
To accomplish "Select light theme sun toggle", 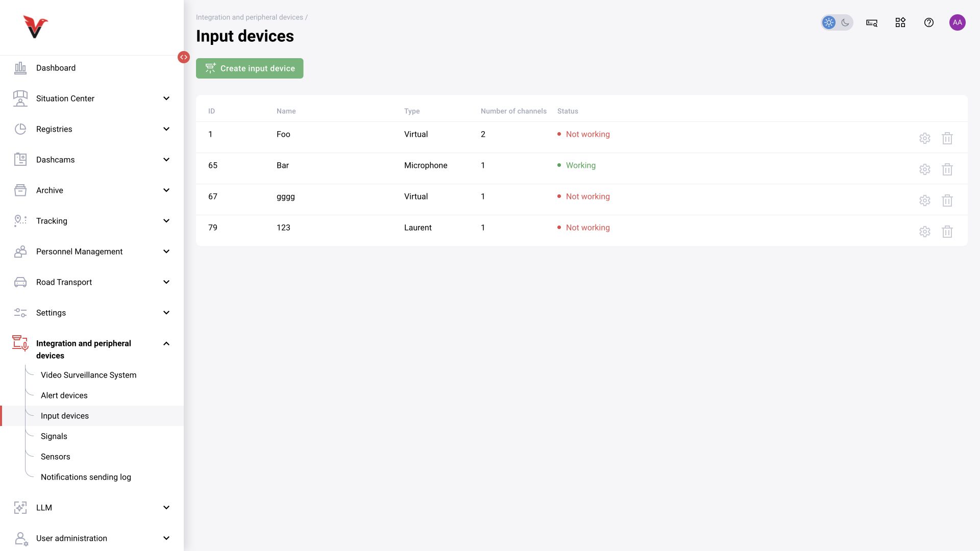I will click(828, 22).
